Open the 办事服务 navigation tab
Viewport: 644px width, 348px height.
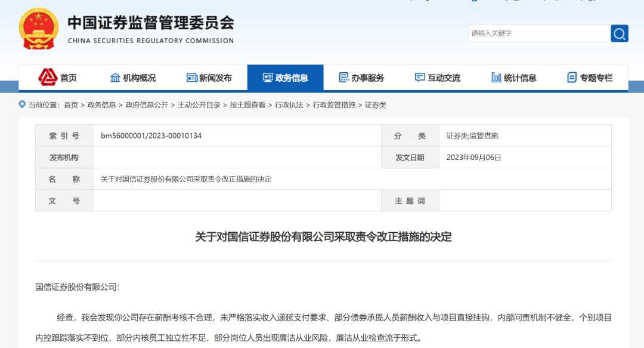point(361,78)
